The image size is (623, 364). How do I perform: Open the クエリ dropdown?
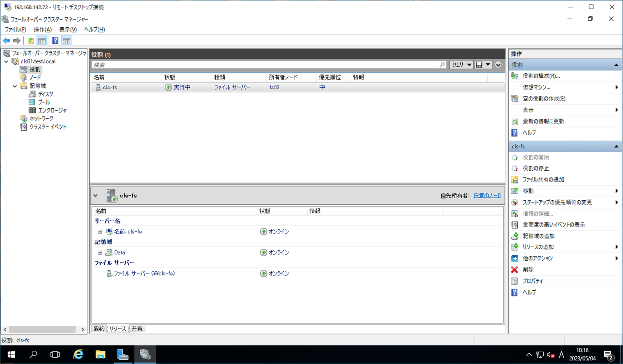tap(461, 65)
